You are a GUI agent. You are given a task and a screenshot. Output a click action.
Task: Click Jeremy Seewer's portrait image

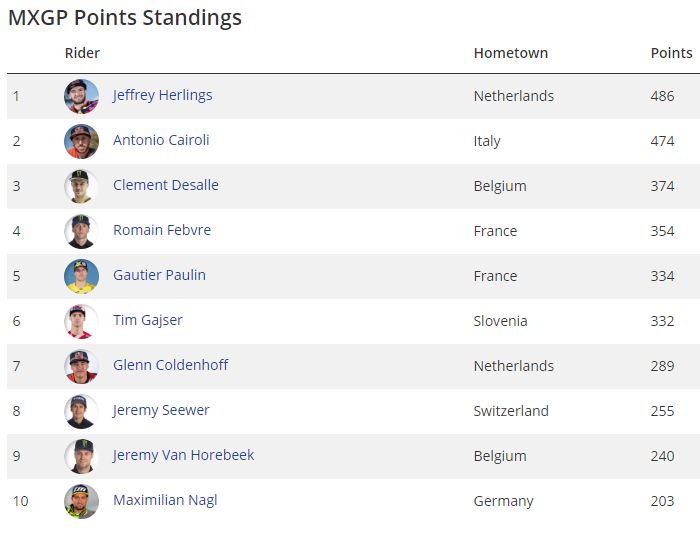[x=81, y=411]
